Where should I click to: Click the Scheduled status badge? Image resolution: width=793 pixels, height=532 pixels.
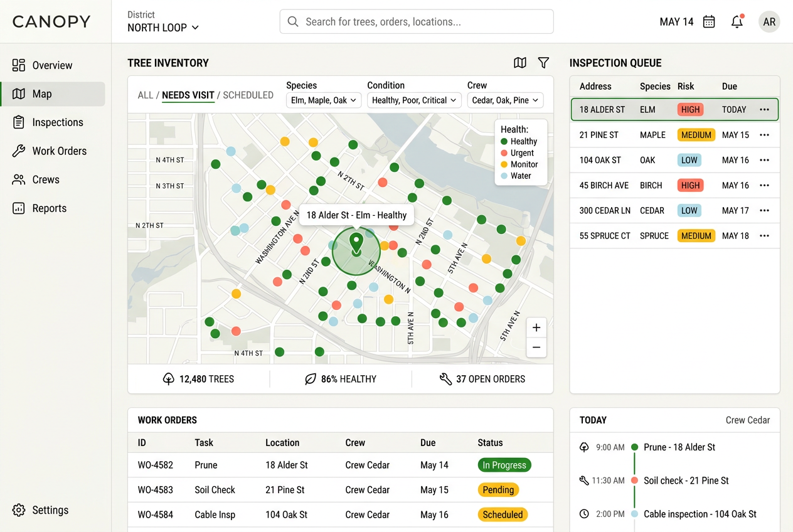point(503,514)
